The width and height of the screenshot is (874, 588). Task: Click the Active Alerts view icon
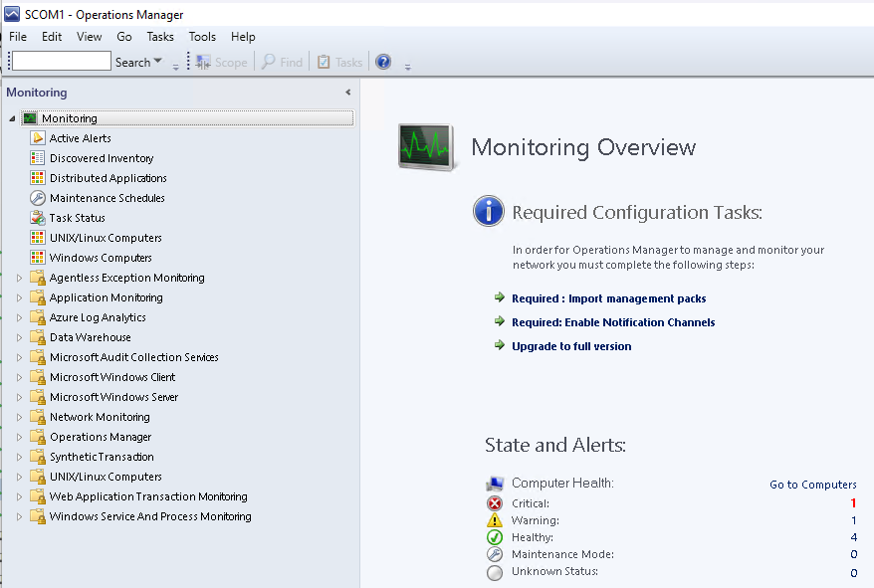click(38, 138)
